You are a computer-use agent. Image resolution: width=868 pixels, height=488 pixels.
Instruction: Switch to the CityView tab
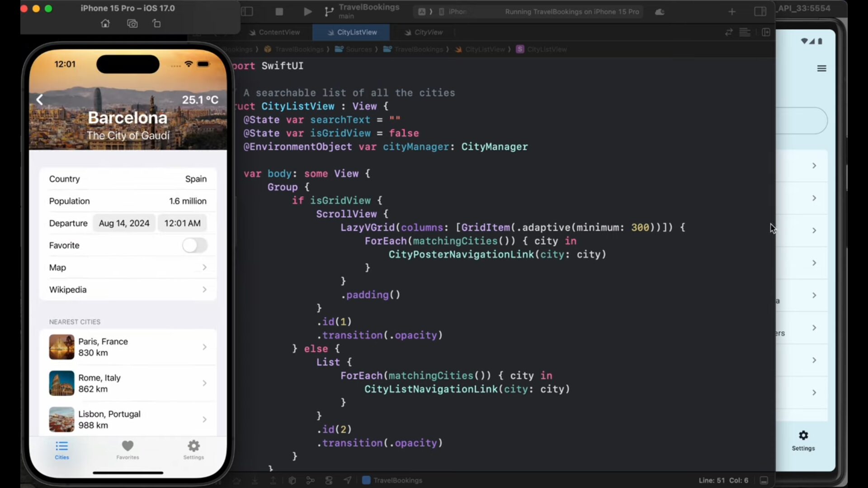[424, 33]
